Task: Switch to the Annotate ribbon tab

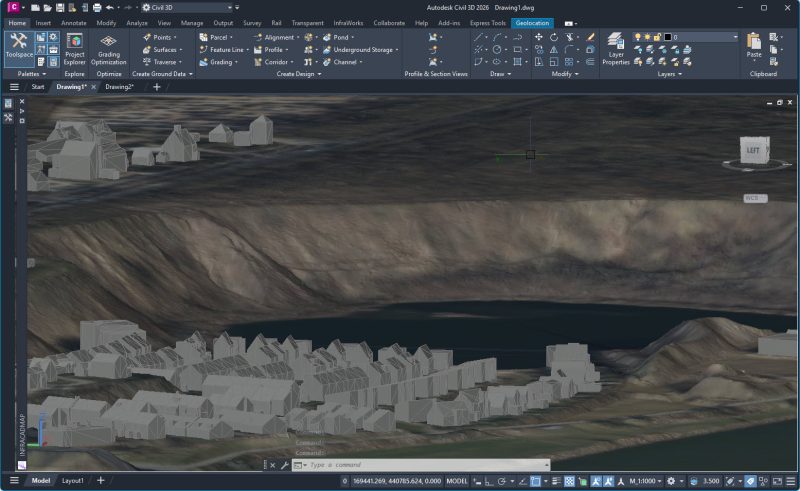Action: click(74, 22)
